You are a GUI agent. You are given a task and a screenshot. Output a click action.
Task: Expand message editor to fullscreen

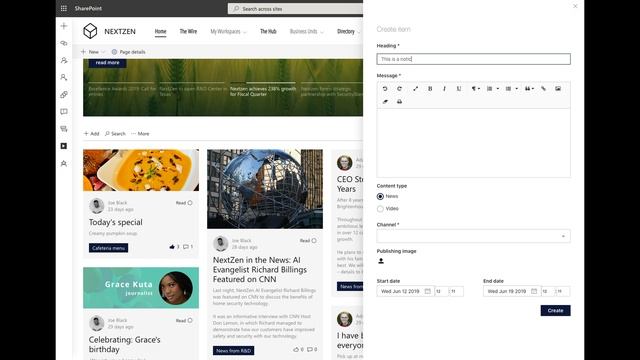[416, 89]
